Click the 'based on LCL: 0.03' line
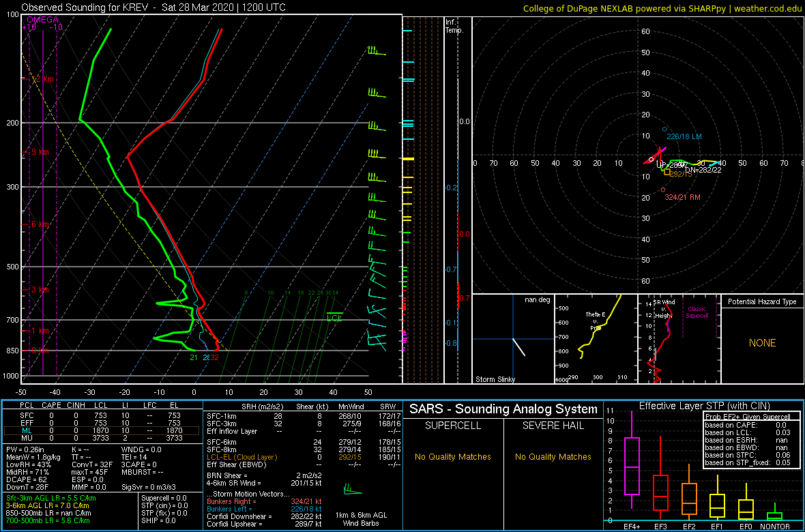 [748, 432]
